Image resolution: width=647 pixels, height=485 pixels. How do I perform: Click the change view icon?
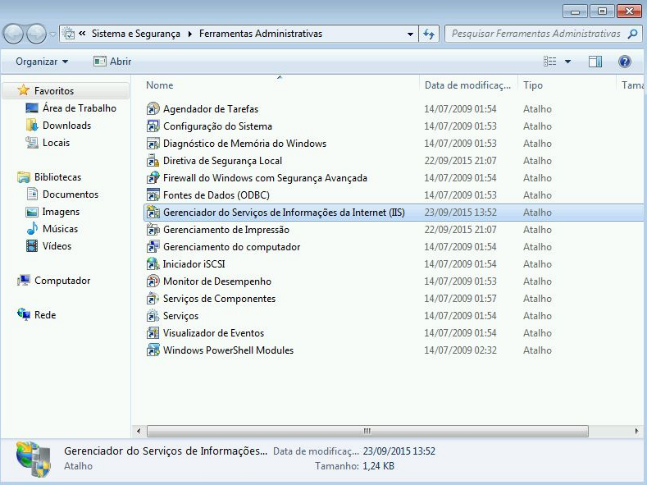coord(550,62)
